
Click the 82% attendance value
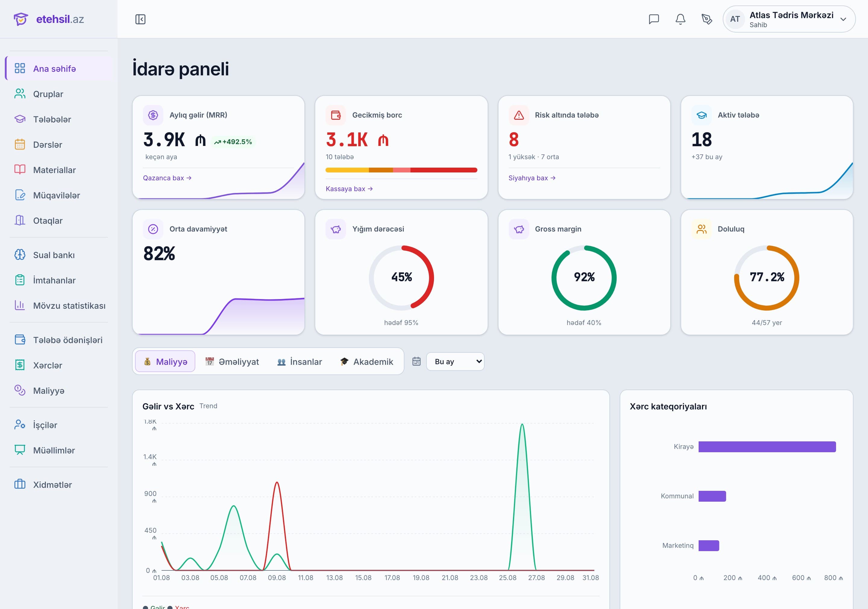pyautogui.click(x=159, y=254)
